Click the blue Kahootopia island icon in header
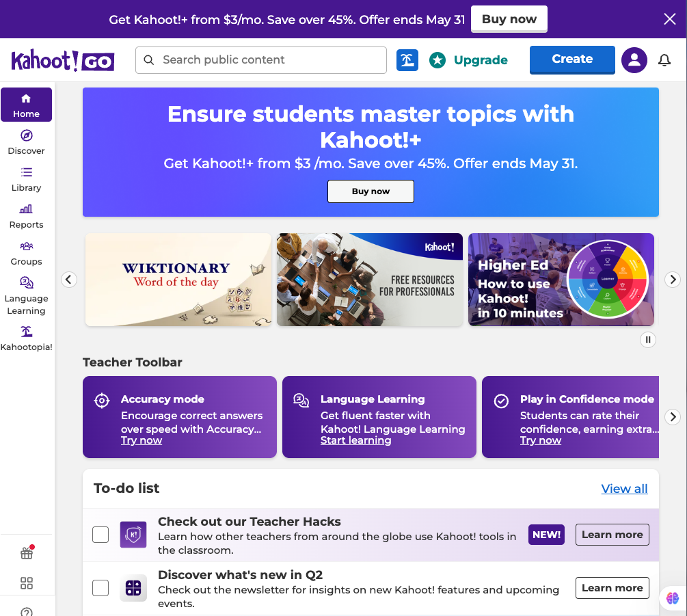This screenshot has height=616, width=687. tap(407, 60)
